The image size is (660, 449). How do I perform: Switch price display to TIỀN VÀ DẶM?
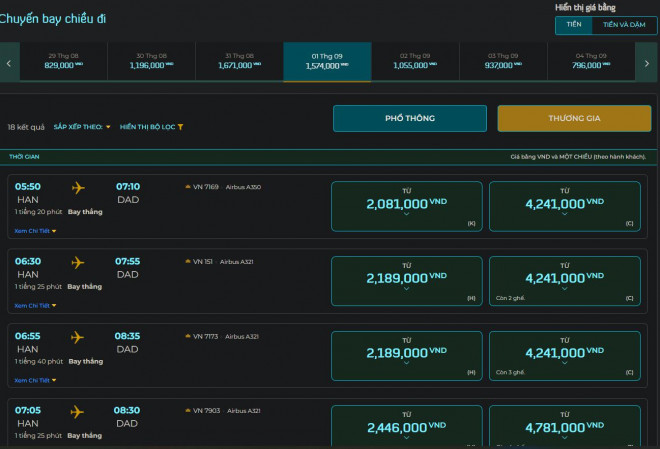click(x=624, y=26)
